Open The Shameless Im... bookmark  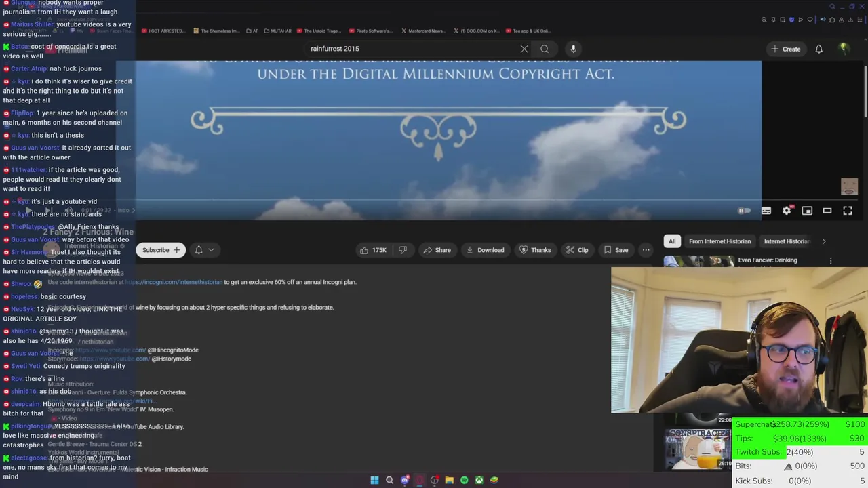216,30
